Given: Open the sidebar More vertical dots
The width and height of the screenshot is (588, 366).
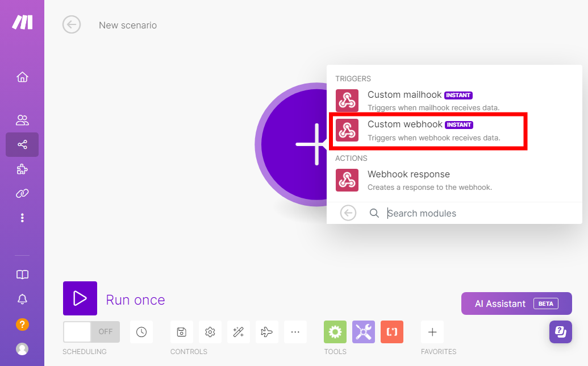Looking at the screenshot, I should pyautogui.click(x=22, y=218).
